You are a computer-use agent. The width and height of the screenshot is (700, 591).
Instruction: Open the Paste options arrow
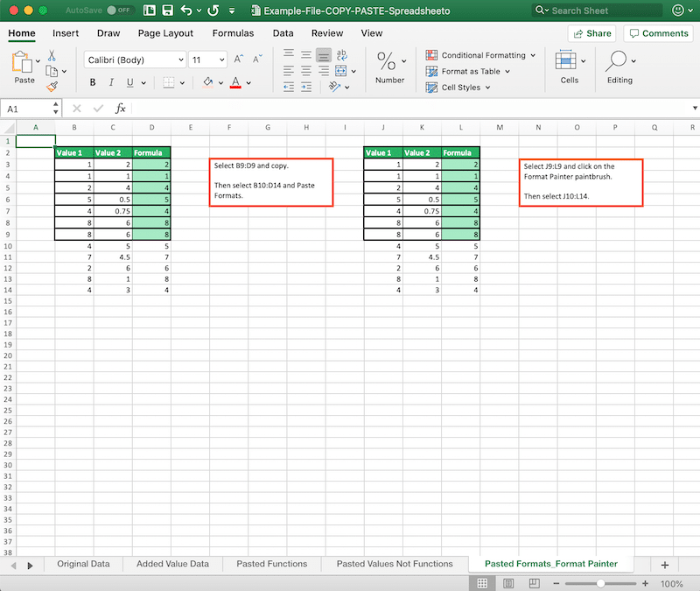38,61
